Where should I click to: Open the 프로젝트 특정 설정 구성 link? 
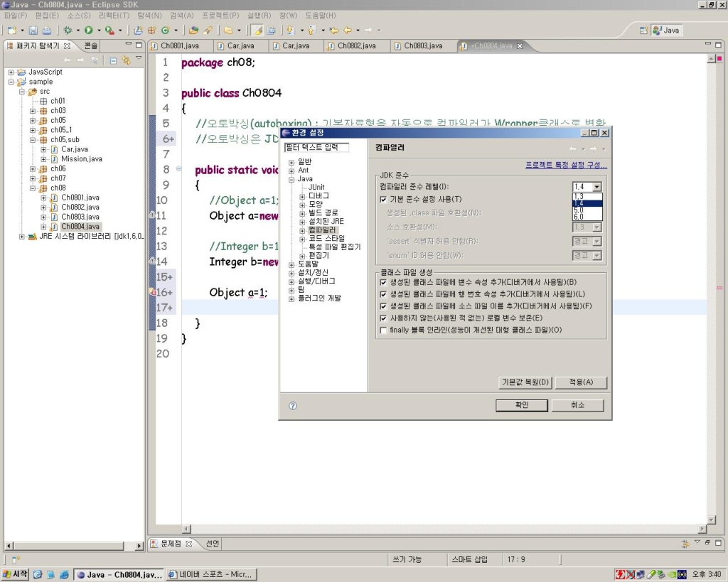tap(566, 166)
